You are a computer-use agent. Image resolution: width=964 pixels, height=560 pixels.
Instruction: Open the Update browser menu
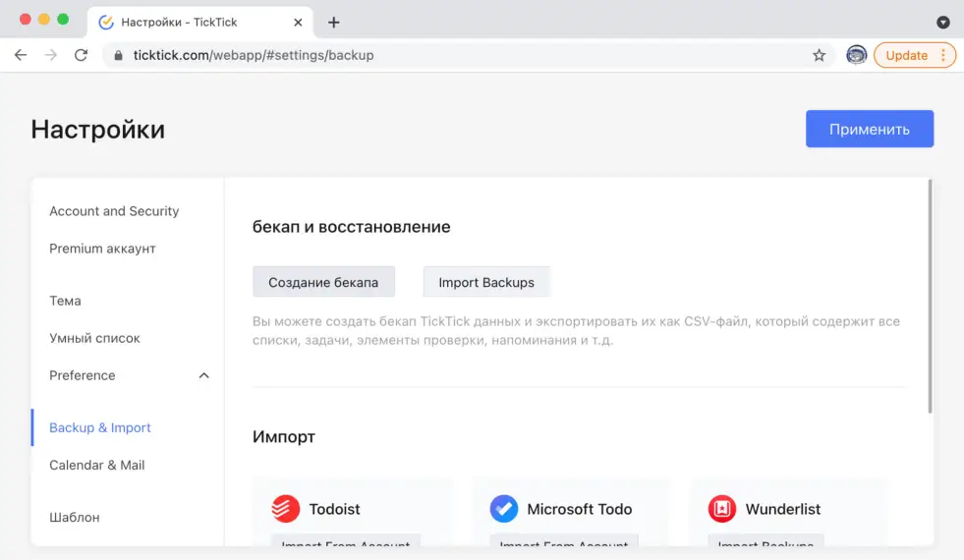[x=915, y=56]
